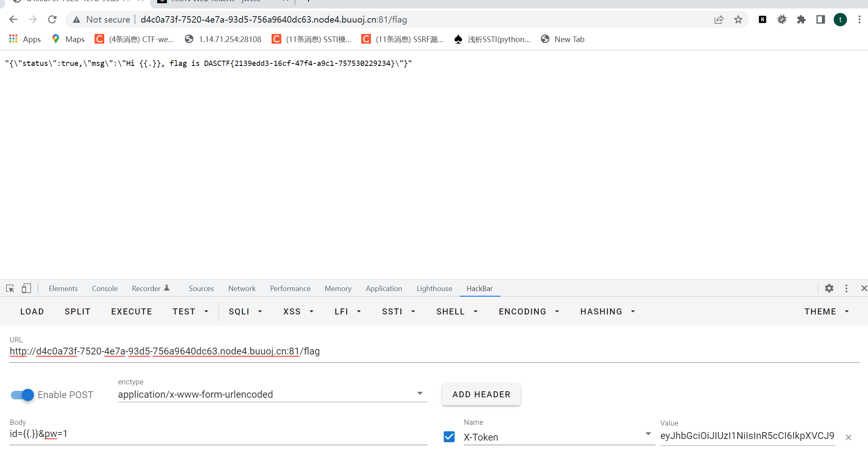Disable the Enable POST switch
This screenshot has width=868, height=462.
click(x=22, y=394)
